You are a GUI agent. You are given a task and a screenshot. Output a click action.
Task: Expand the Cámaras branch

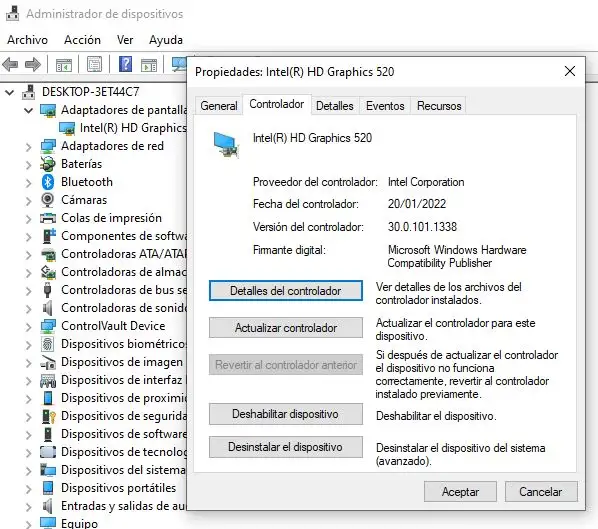29,200
